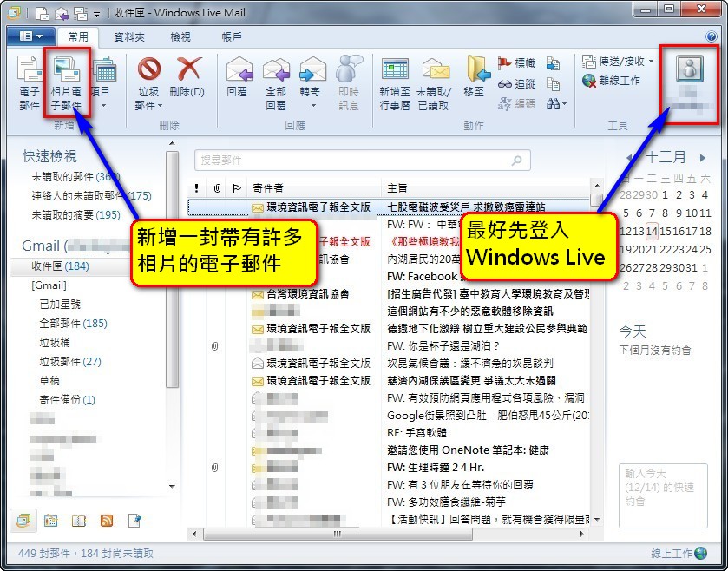Open 全部郵件 (185) folder
The height and width of the screenshot is (571, 728).
[74, 324]
